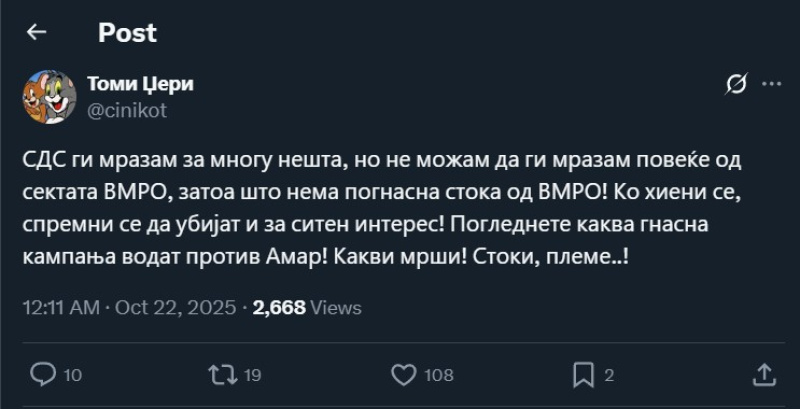The width and height of the screenshot is (800, 409).
Task: Click the @cinikot handle
Action: coord(128,110)
